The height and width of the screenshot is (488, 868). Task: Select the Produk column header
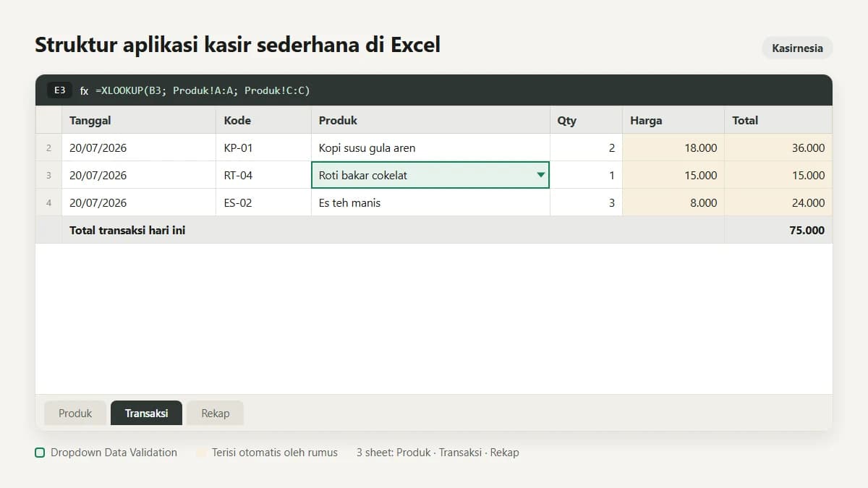430,120
